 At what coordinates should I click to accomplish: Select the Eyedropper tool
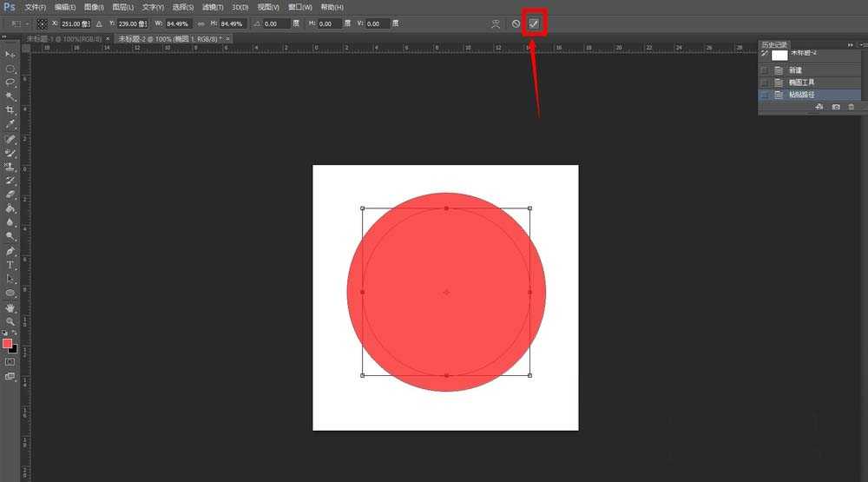(10, 125)
